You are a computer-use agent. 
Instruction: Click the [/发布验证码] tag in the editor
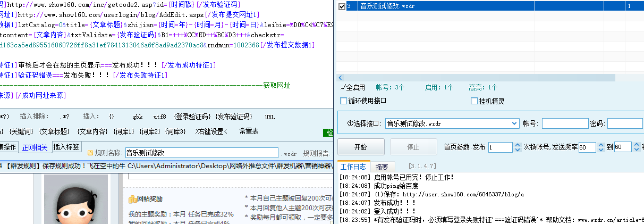(217, 4)
